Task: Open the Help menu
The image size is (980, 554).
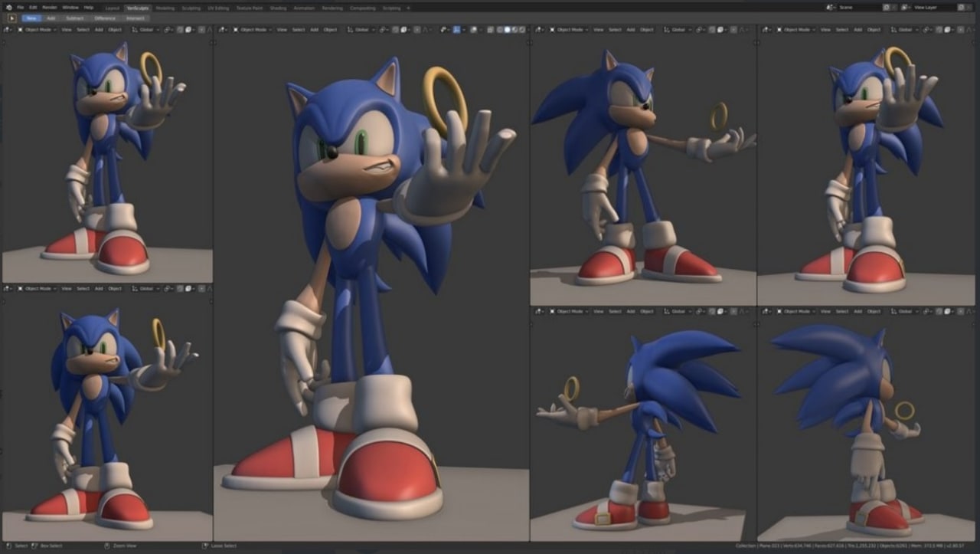Action: coord(89,7)
